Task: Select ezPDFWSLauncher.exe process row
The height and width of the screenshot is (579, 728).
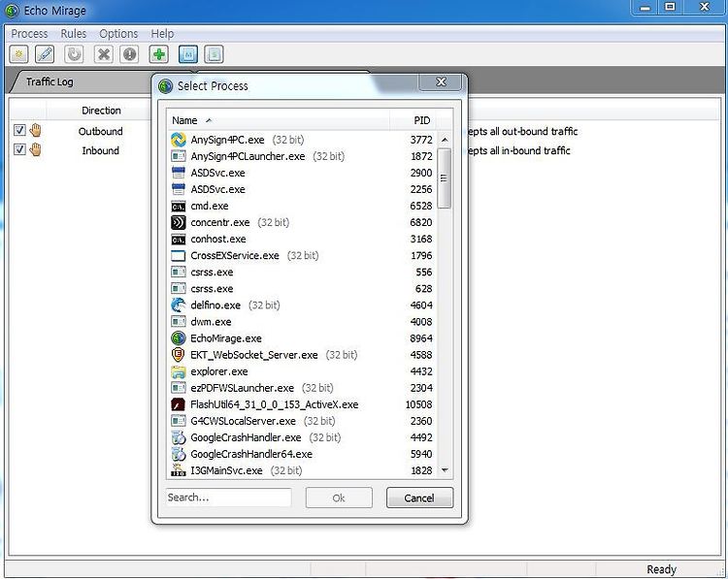Action: [x=303, y=388]
